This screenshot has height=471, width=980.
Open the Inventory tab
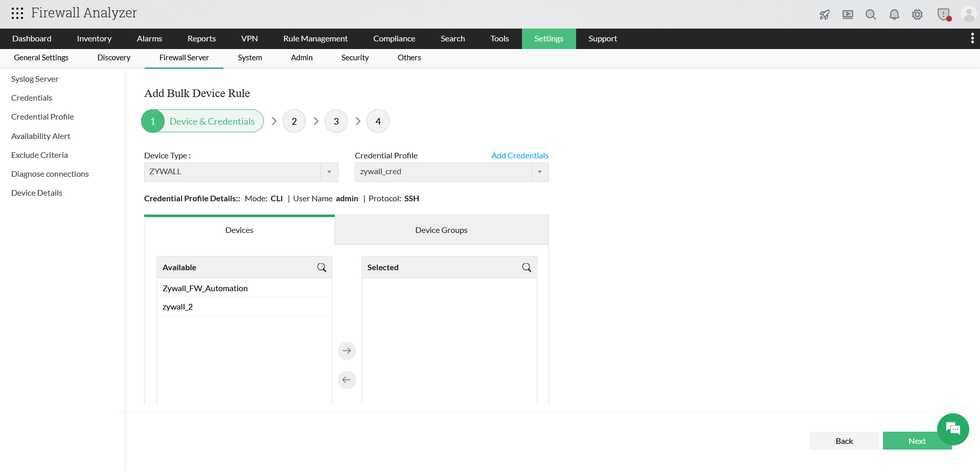tap(94, 39)
